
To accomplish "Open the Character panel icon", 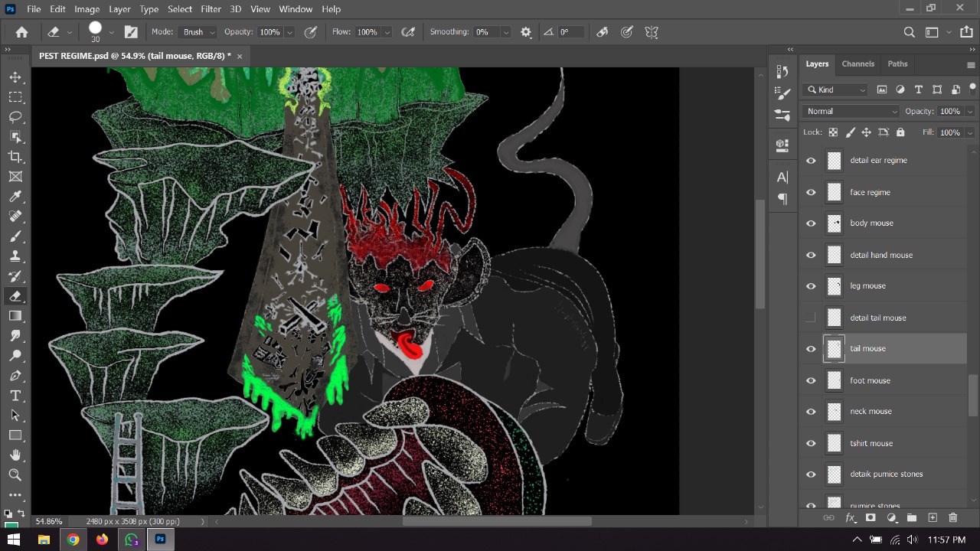I will [x=782, y=178].
